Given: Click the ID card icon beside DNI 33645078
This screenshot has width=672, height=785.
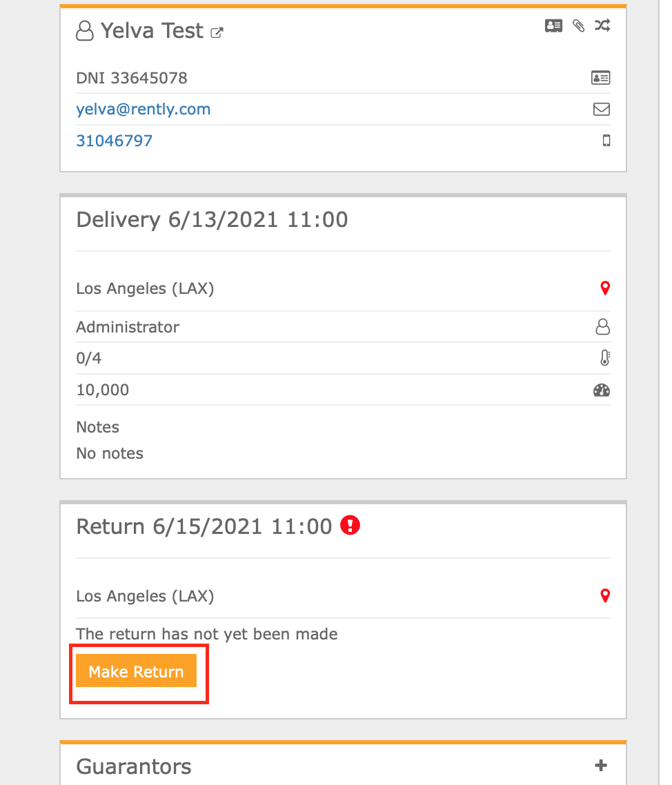Looking at the screenshot, I should [x=600, y=77].
